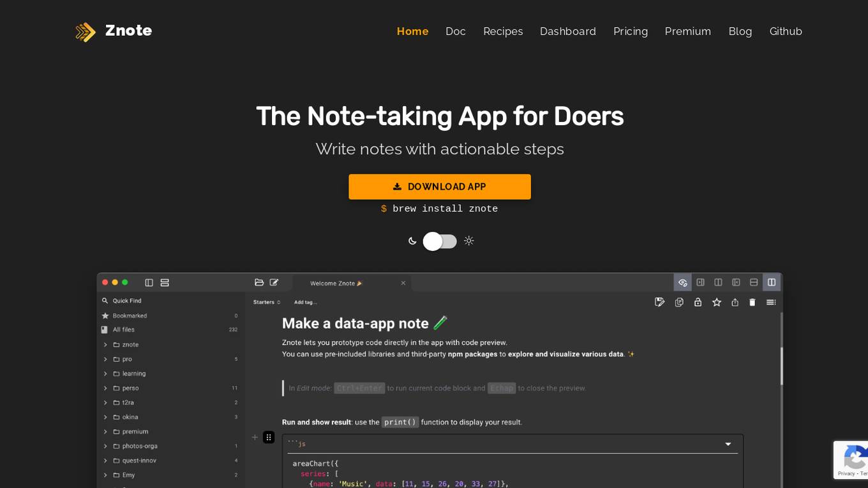Toggle the sidebar panel icon in app titlebar

click(x=149, y=282)
